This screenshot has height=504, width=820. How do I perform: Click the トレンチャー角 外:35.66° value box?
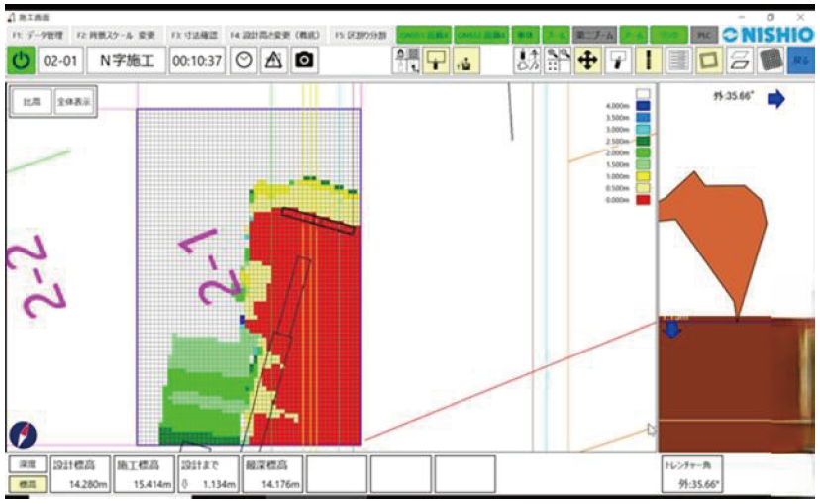(693, 474)
